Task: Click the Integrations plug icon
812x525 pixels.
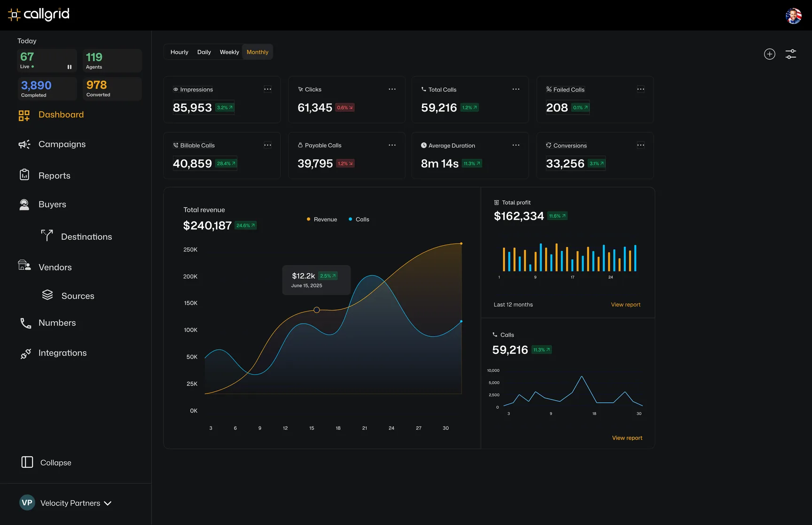Action: click(x=25, y=353)
